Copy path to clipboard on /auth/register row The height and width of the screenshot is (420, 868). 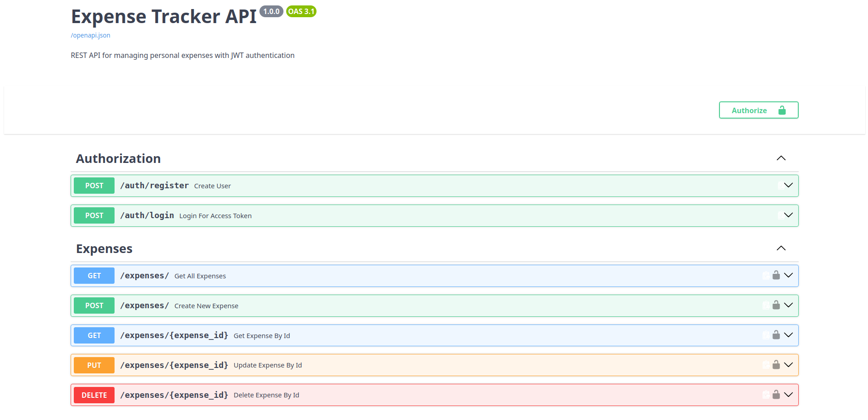(x=781, y=186)
